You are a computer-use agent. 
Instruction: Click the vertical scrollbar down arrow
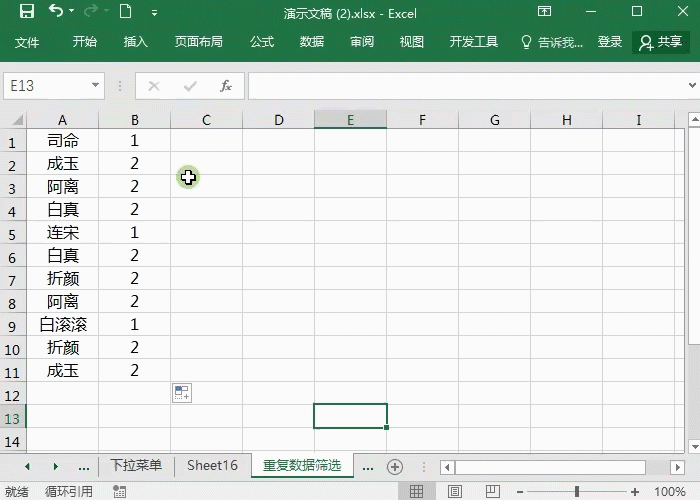click(x=694, y=446)
